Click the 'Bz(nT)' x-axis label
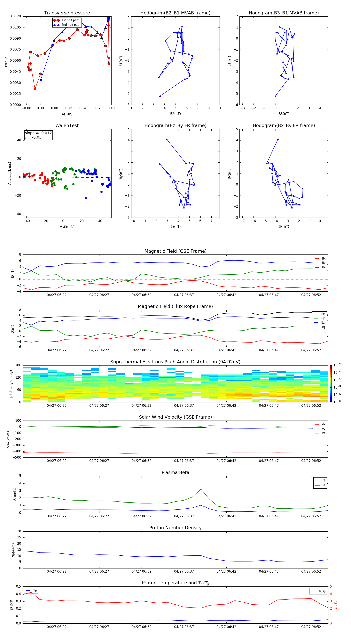This screenshot has width=351, height=644. click(175, 227)
